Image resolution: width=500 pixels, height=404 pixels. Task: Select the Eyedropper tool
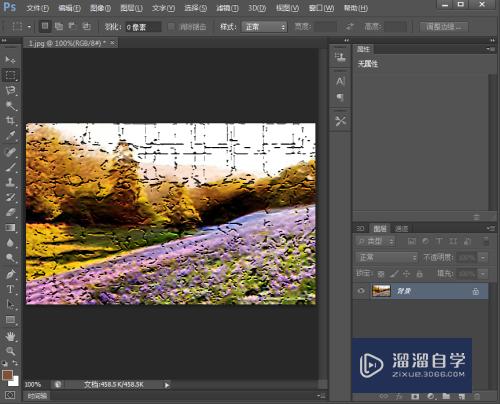10,135
